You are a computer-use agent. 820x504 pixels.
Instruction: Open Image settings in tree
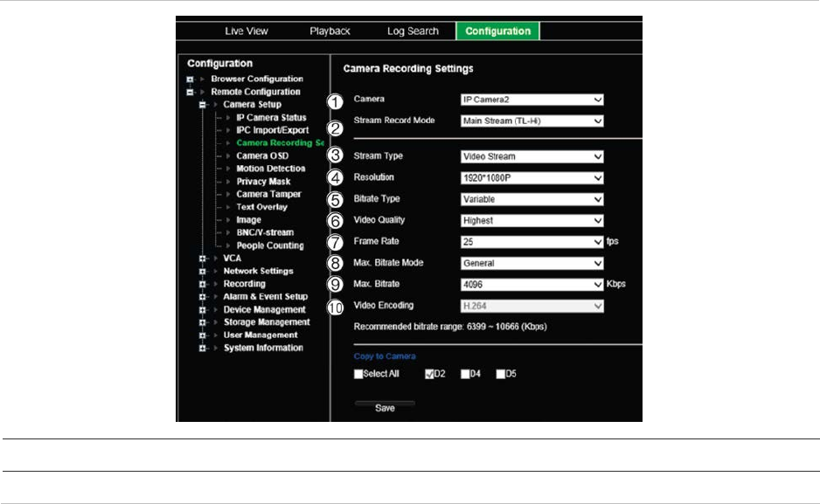(248, 220)
